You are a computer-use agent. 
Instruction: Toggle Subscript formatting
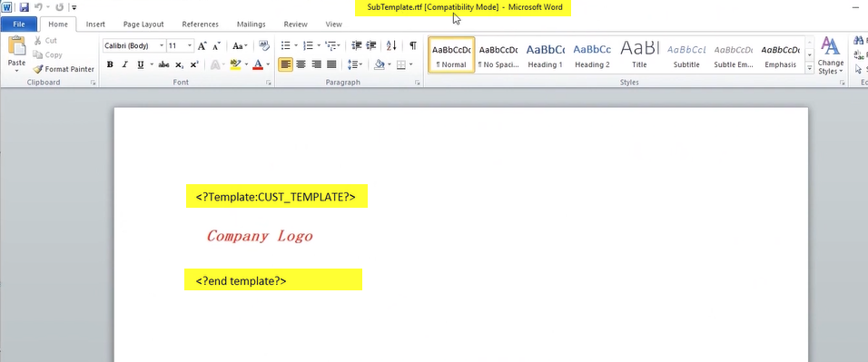(x=180, y=64)
